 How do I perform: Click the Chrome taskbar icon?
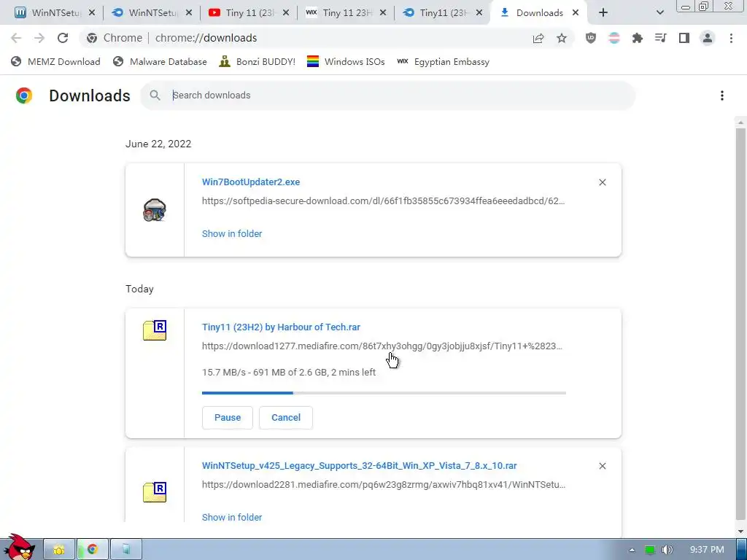pyautogui.click(x=93, y=550)
